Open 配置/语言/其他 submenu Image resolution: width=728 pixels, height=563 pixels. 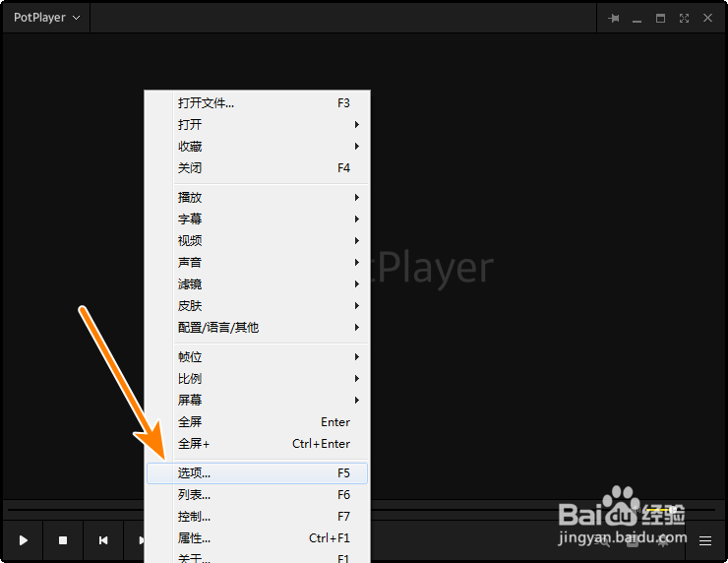click(x=257, y=328)
